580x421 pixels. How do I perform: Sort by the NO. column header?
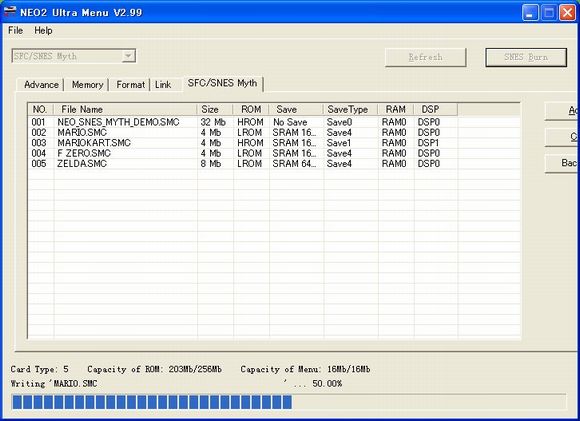(x=41, y=110)
